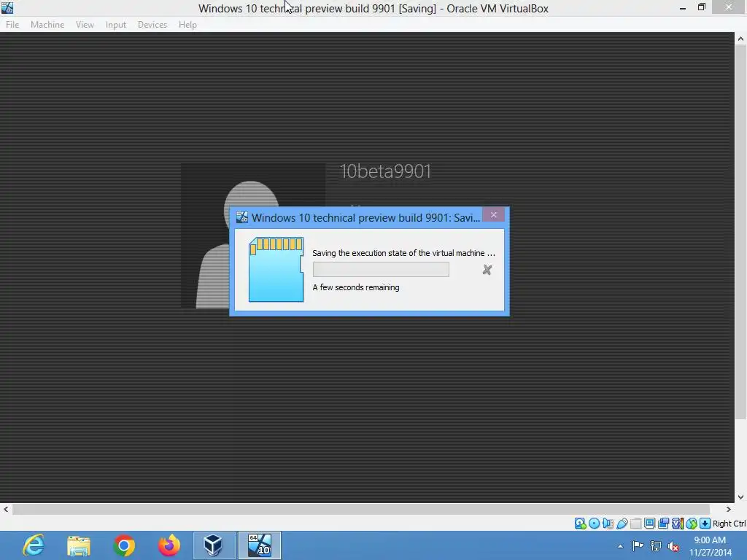Click the hard disk activity indicator icon
Image resolution: width=747 pixels, height=560 pixels.
click(580, 524)
